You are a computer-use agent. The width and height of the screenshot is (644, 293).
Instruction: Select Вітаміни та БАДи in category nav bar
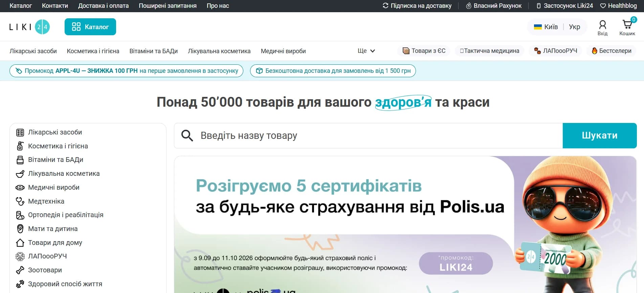point(154,51)
